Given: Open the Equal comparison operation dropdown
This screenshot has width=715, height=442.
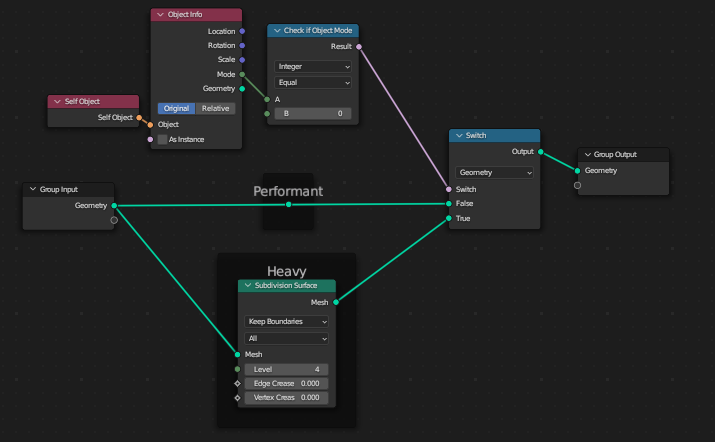Looking at the screenshot, I should [x=313, y=83].
